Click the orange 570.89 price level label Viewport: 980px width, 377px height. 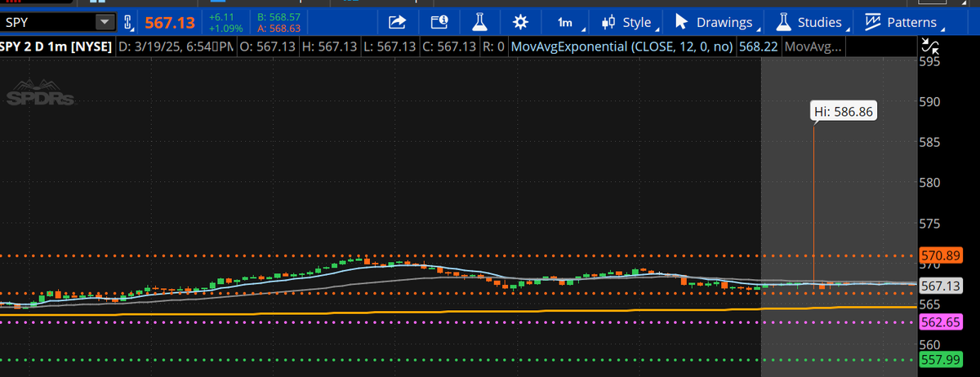tap(940, 255)
